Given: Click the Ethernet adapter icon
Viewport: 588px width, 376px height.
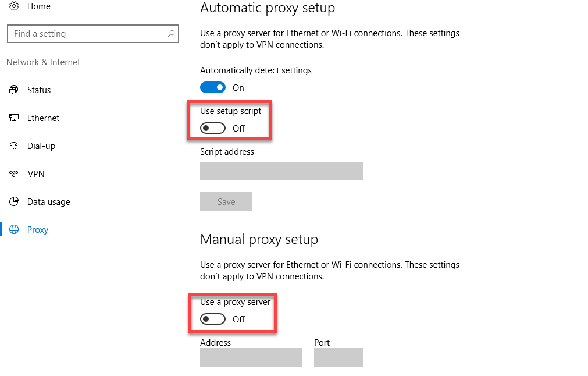Looking at the screenshot, I should pyautogui.click(x=13, y=118).
